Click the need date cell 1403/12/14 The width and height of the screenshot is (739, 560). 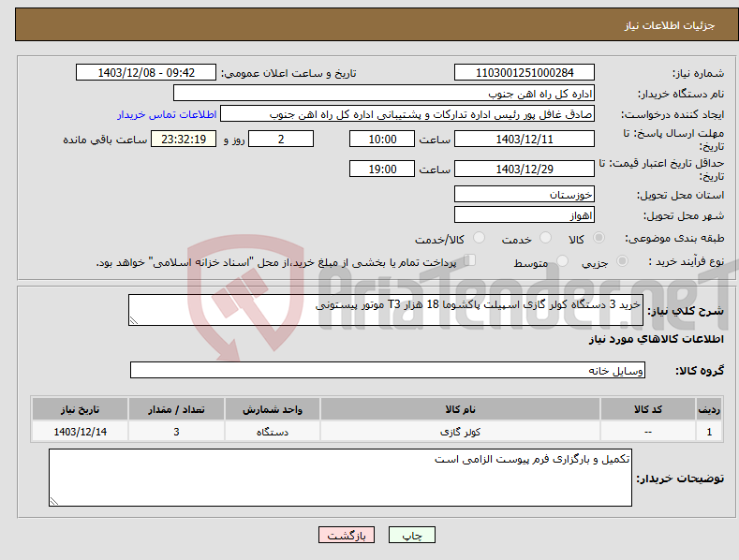point(81,432)
